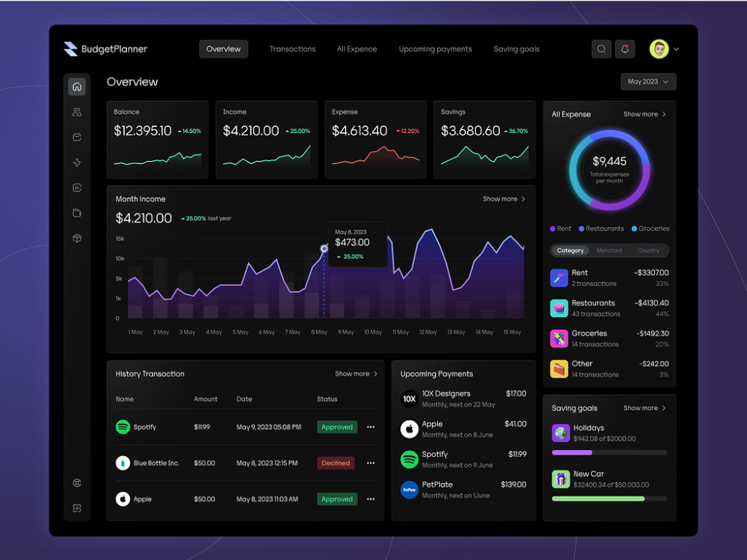The height and width of the screenshot is (560, 747).
Task: Click the user avatar picture
Action: point(659,49)
